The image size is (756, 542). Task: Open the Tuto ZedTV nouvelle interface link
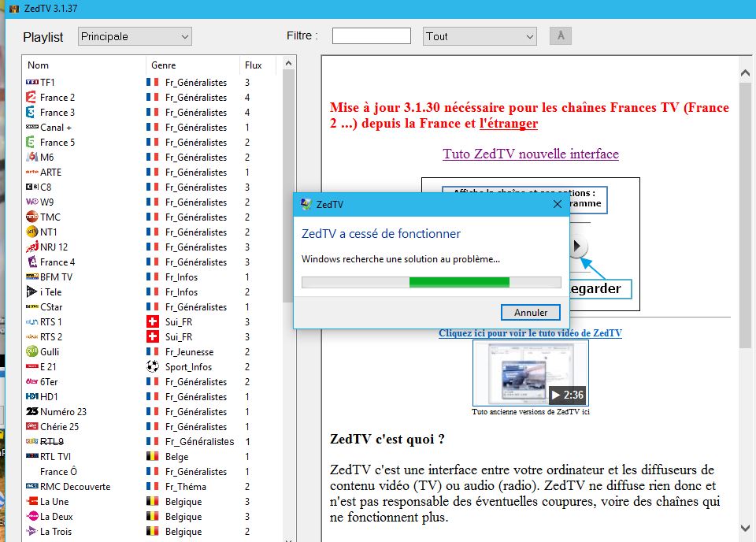pyautogui.click(x=530, y=154)
